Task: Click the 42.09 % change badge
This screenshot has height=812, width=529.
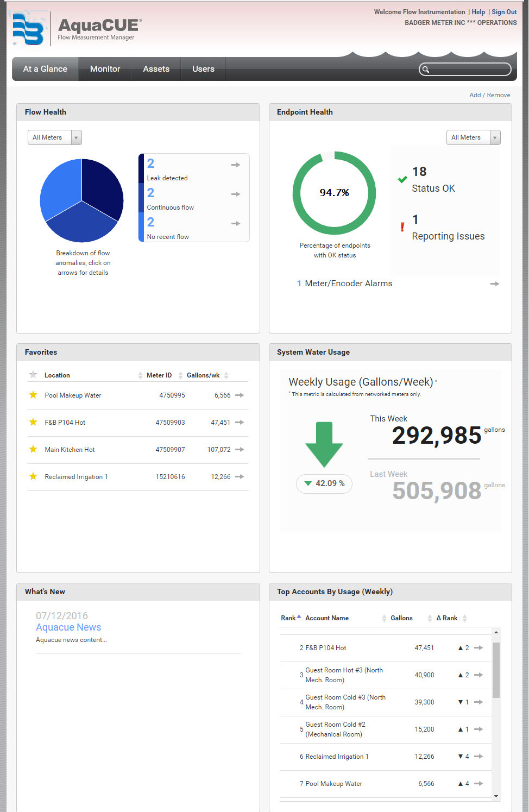Action: point(324,483)
